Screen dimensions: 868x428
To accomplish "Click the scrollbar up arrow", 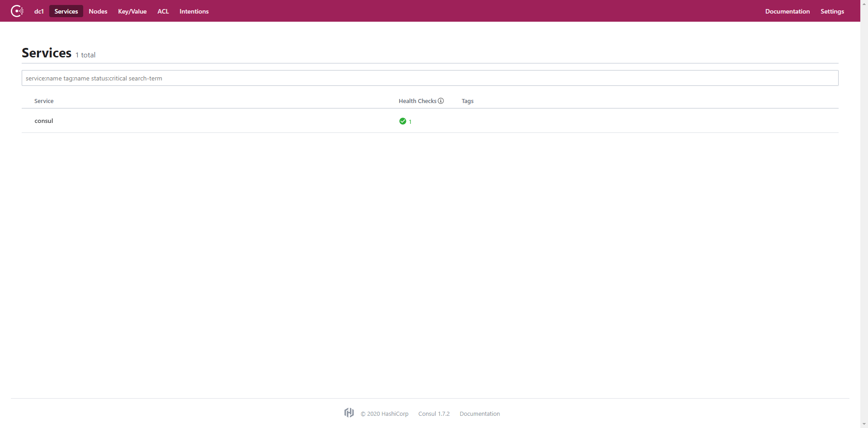I will [864, 4].
